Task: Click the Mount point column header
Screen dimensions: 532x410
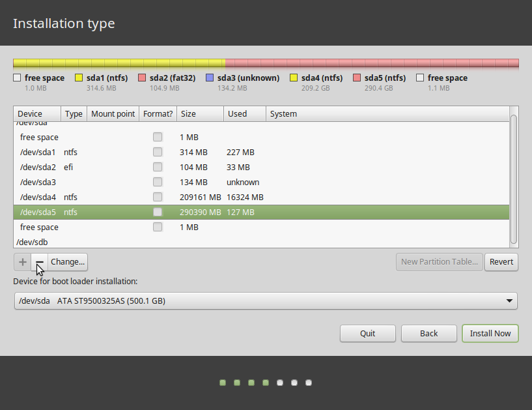Action: click(x=113, y=114)
